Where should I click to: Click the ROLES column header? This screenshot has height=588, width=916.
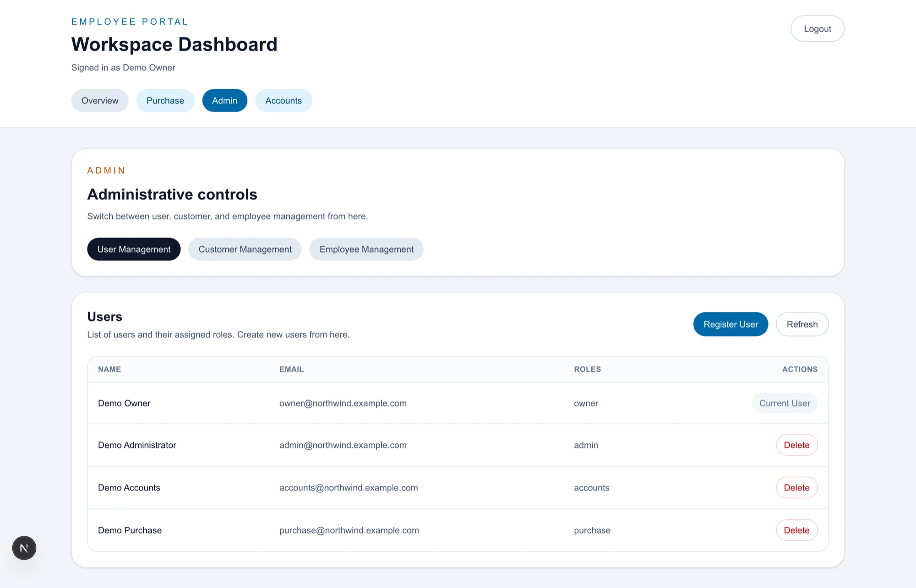pos(588,369)
